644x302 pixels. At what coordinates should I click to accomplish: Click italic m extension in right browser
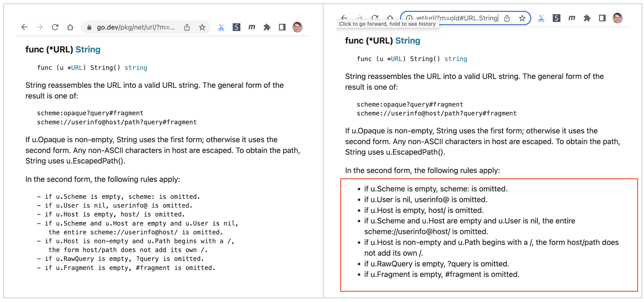(x=572, y=18)
